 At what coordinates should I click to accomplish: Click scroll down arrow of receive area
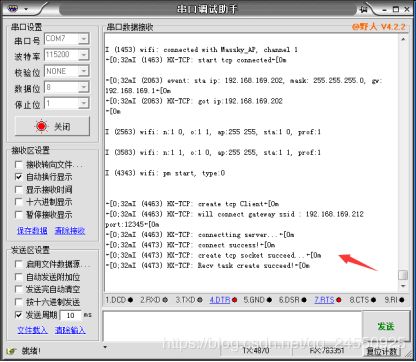coord(403,286)
